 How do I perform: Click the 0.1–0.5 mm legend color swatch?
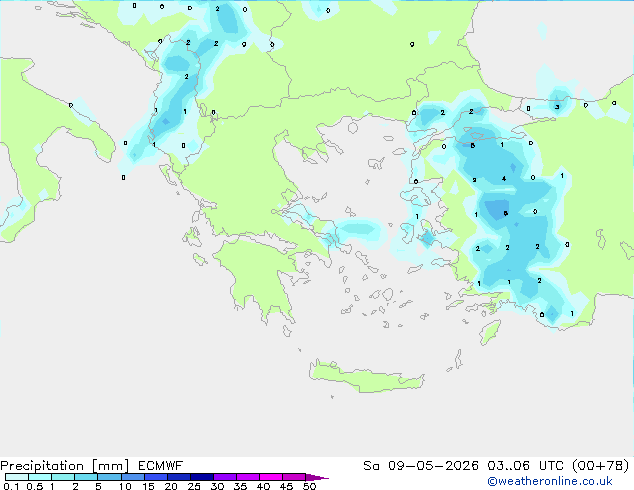point(17,477)
